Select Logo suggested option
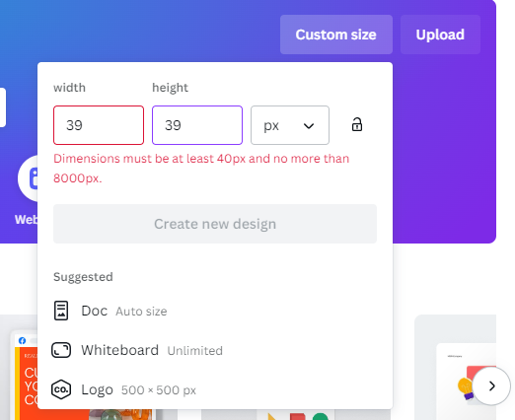Viewport: 515px width, 420px height. 215,389
